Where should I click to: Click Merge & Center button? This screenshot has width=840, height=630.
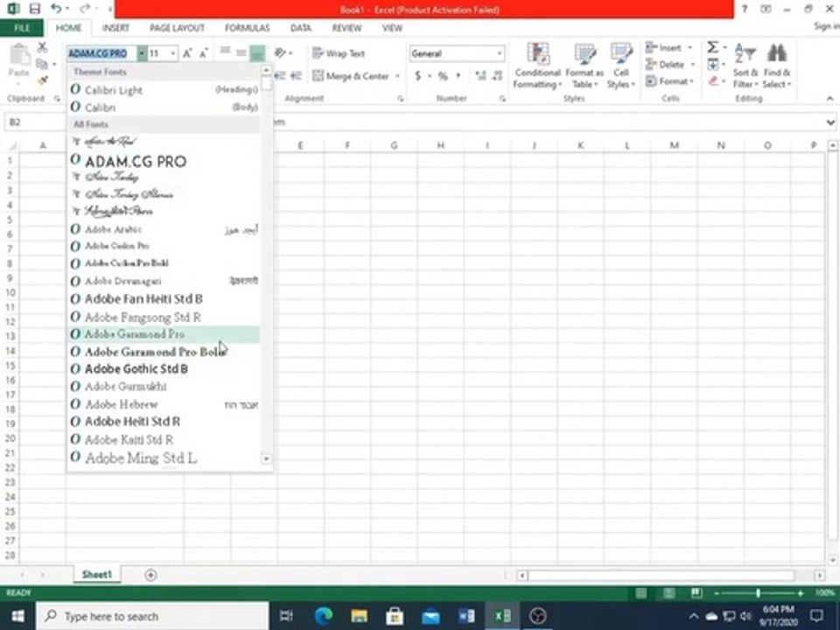click(352, 76)
